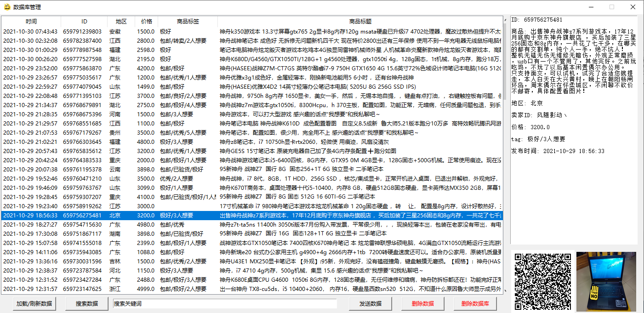Click the 搜索数据 button
This screenshot has width=644, height=313.
coord(87,303)
